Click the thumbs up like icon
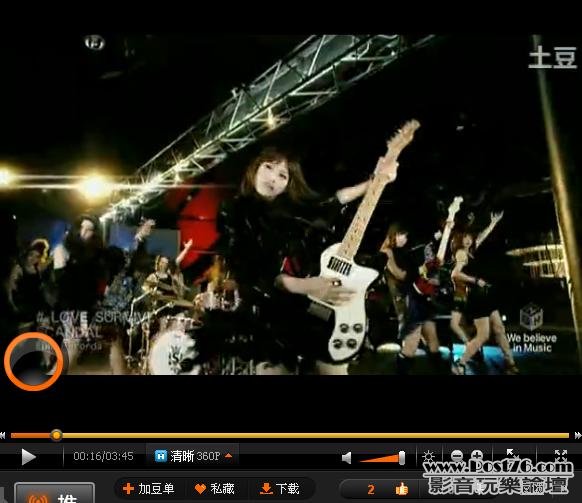 pyautogui.click(x=402, y=489)
